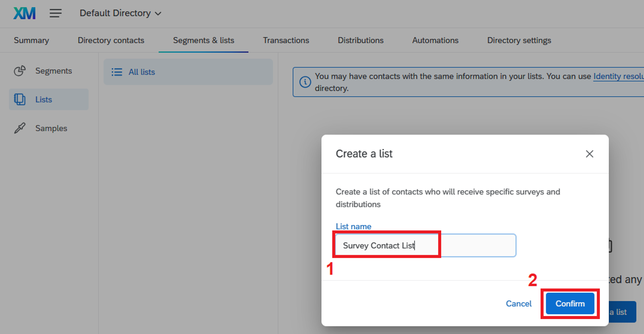644x334 pixels.
Task: Open the hamburger navigation menu
Action: [x=56, y=13]
